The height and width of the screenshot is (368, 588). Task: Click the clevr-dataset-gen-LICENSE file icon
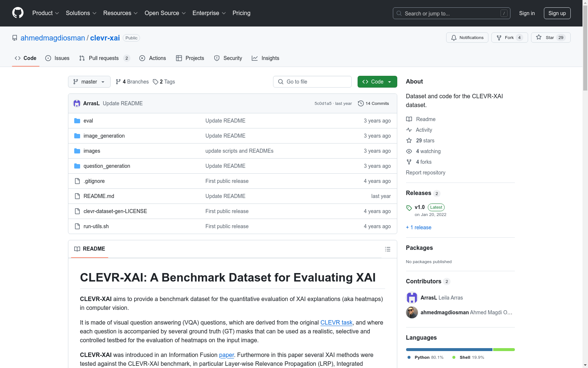pos(77,211)
